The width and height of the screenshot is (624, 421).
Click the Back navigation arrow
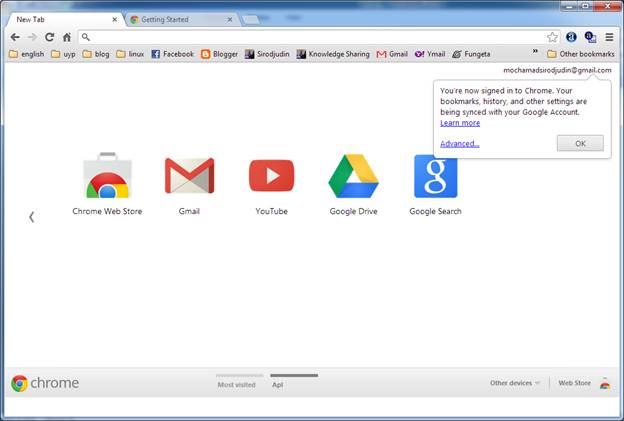pyautogui.click(x=15, y=37)
